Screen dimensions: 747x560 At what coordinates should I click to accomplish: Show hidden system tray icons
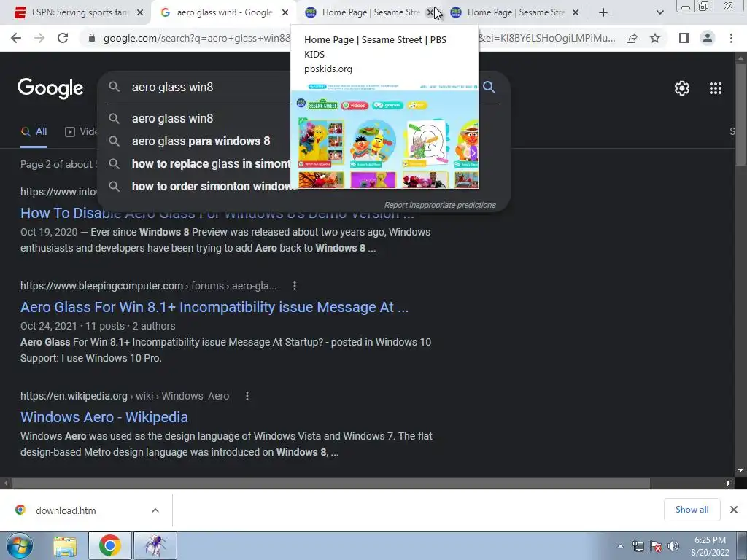coord(620,547)
